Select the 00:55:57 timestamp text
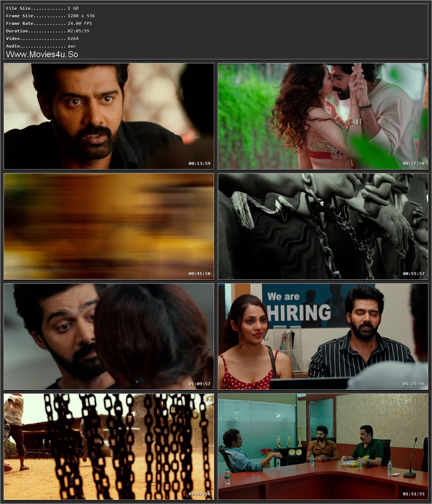The height and width of the screenshot is (504, 432). coord(415,273)
